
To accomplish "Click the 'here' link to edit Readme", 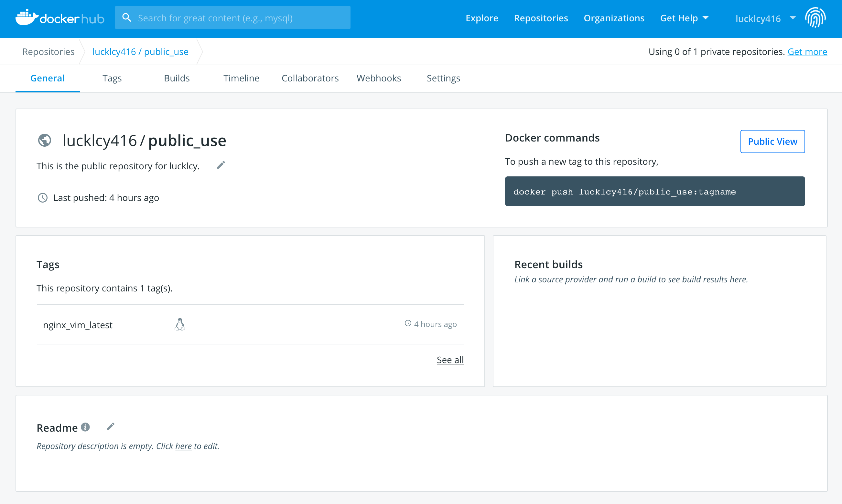I will 184,446.
